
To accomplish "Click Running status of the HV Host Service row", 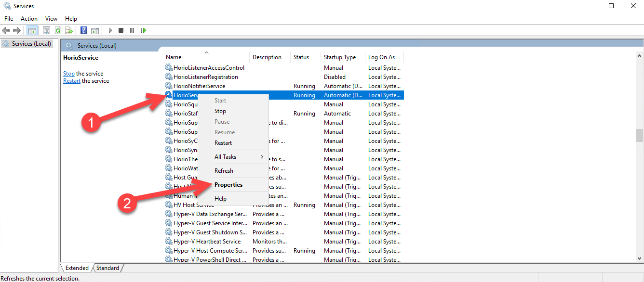I will pos(304,205).
